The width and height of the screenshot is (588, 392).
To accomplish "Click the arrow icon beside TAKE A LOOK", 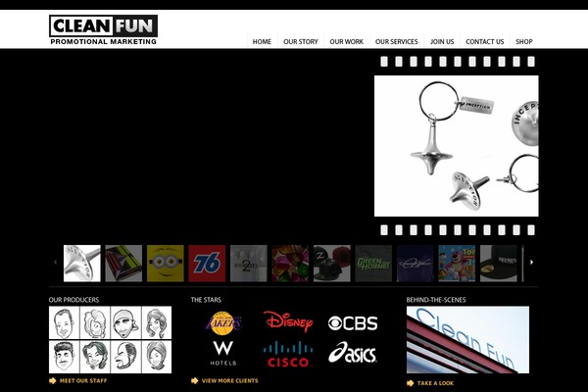I will click(411, 383).
